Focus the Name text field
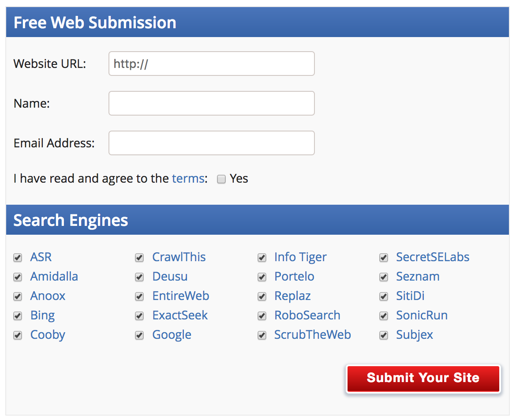 [x=212, y=103]
